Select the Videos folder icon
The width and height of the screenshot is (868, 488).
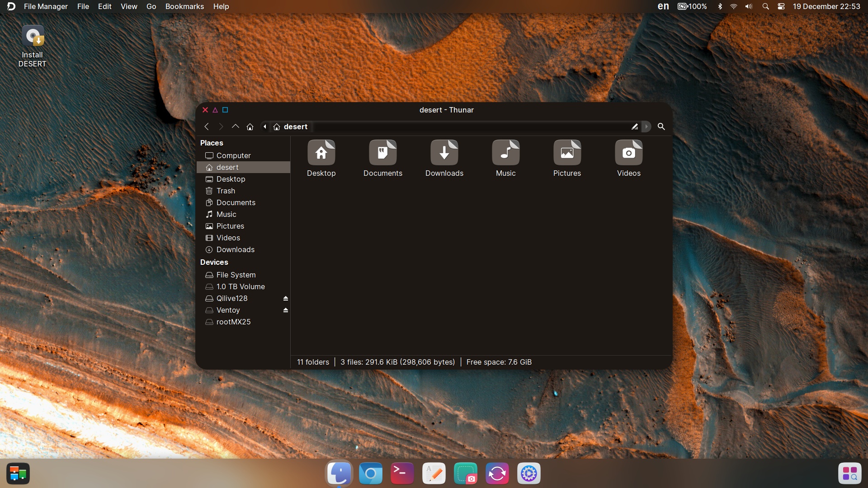click(628, 153)
